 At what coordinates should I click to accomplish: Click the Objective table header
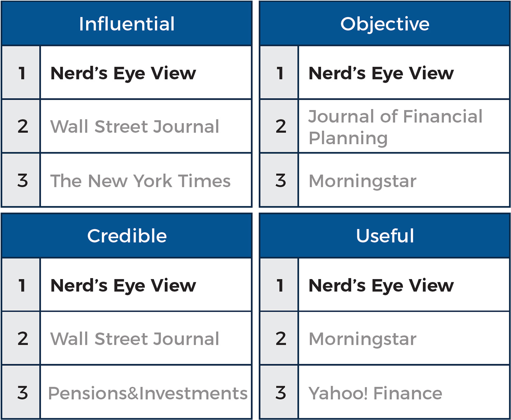[385, 24]
